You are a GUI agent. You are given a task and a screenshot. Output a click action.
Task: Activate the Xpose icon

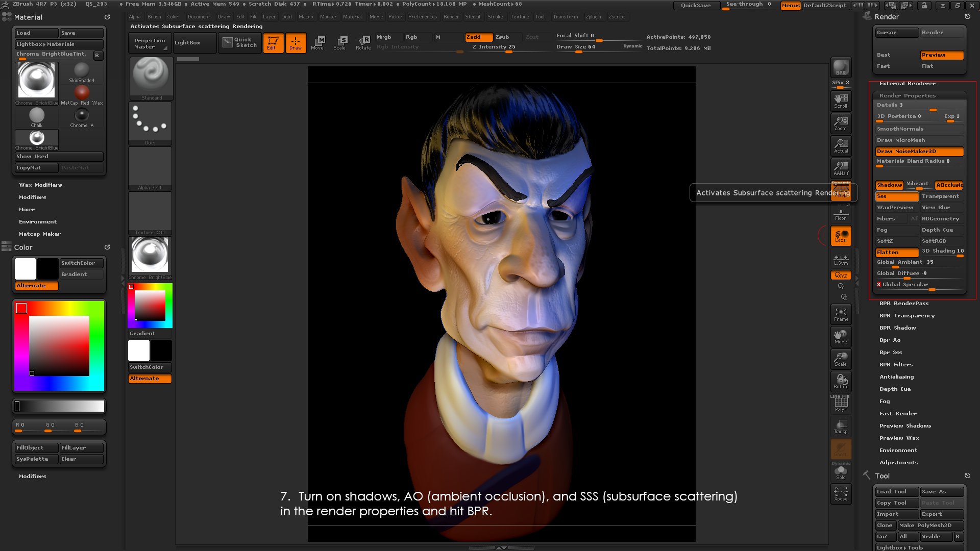pyautogui.click(x=841, y=493)
